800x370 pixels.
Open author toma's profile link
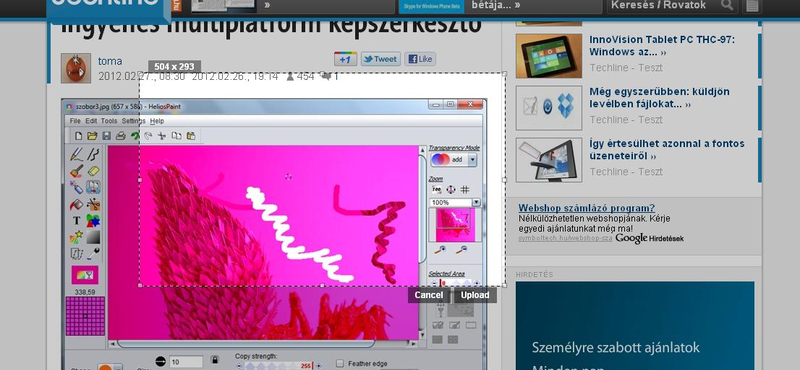(110, 61)
